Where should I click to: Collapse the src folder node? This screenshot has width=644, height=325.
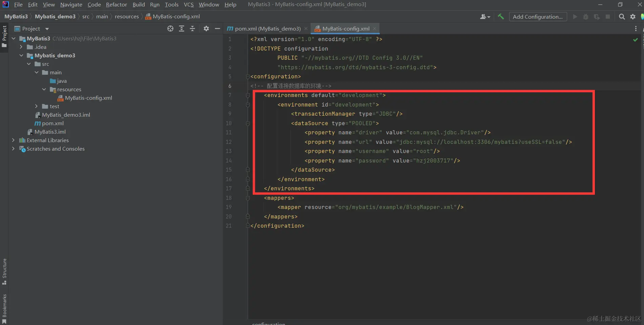pos(29,64)
